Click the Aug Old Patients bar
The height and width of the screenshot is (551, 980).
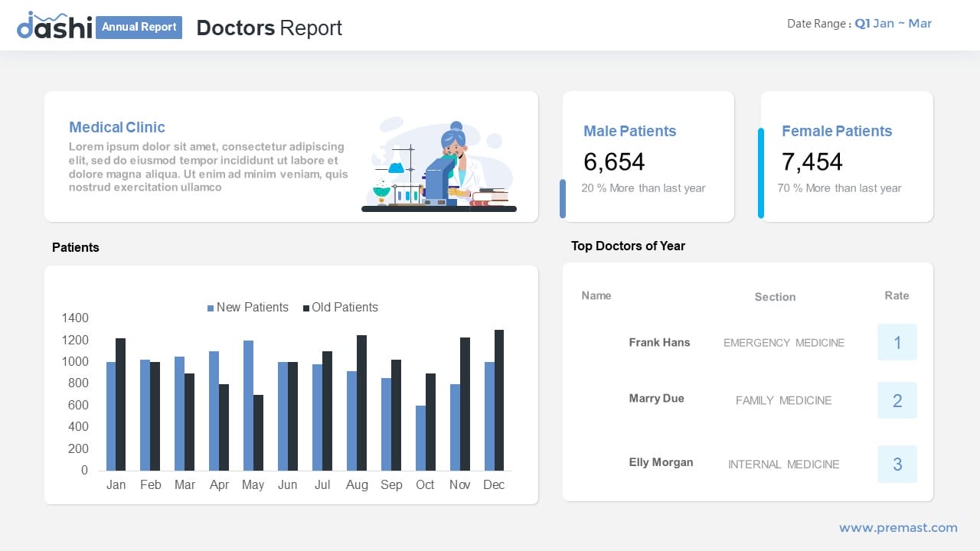pos(361,403)
